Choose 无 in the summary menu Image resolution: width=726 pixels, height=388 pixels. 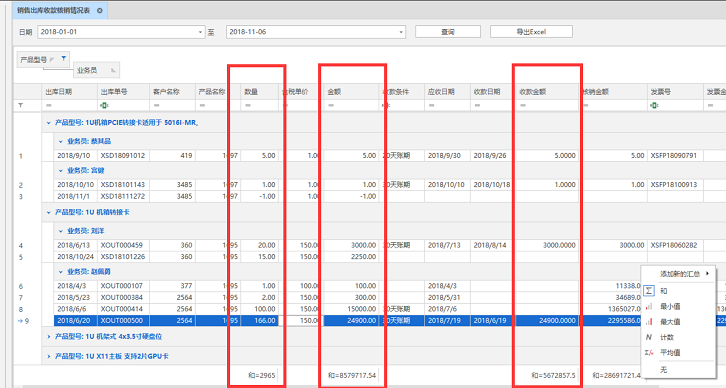[677, 369]
